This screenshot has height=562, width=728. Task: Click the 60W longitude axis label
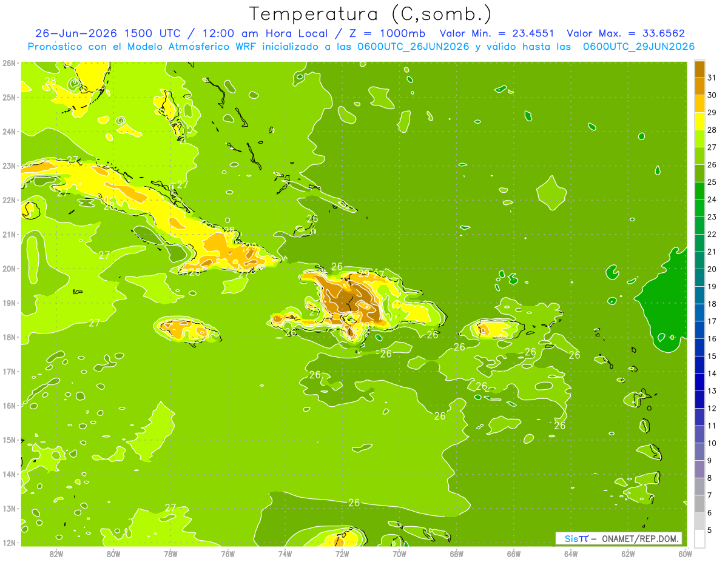[x=686, y=554]
